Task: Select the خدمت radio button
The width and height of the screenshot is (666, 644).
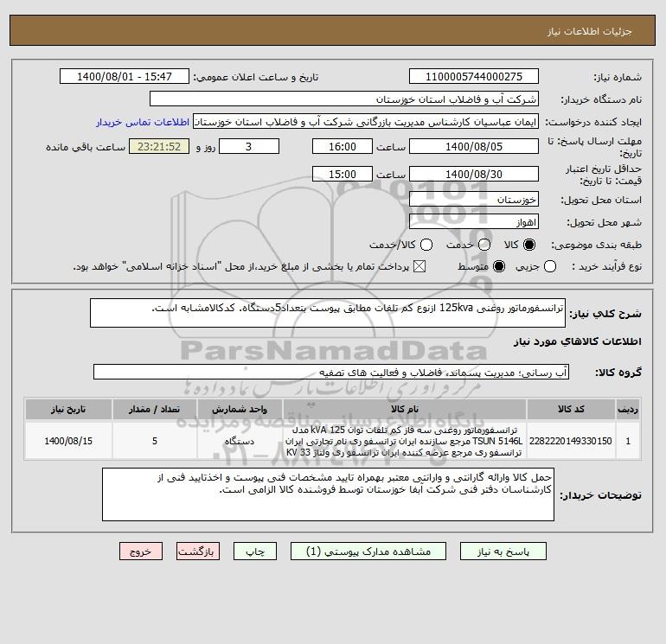Action: tap(484, 245)
